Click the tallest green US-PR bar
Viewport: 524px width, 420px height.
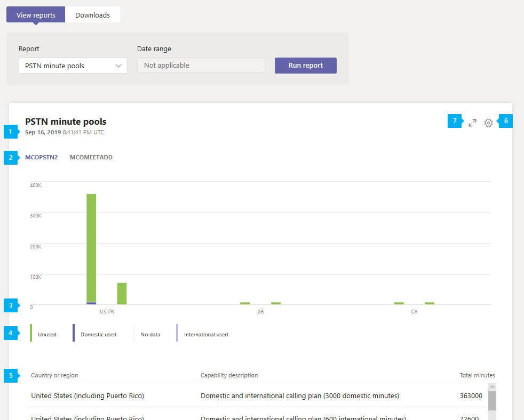(91, 248)
